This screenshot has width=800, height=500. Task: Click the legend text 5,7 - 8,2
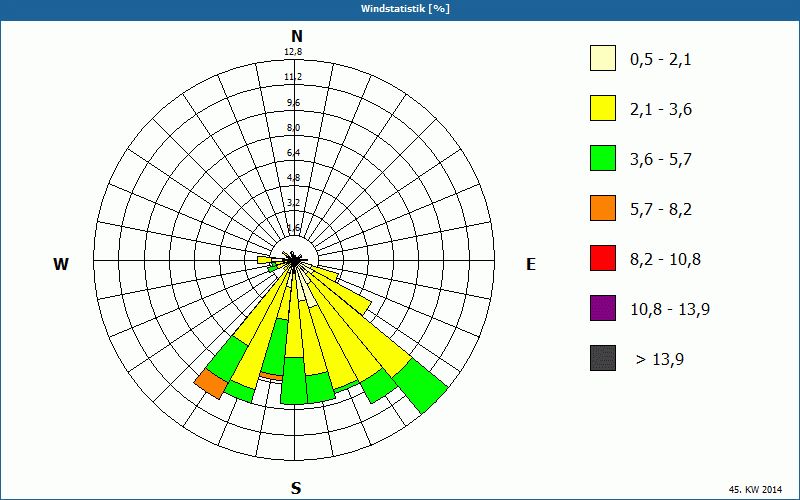[661, 210]
